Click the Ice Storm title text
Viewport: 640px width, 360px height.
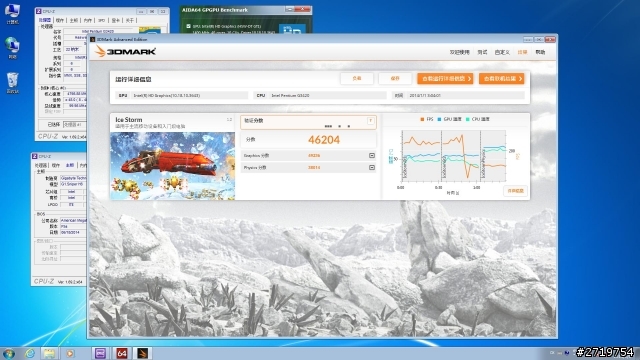point(129,120)
